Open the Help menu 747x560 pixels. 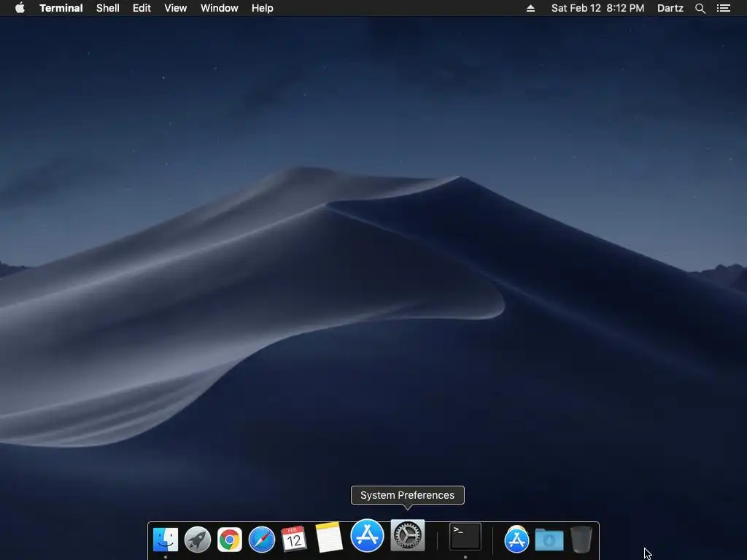pos(263,8)
